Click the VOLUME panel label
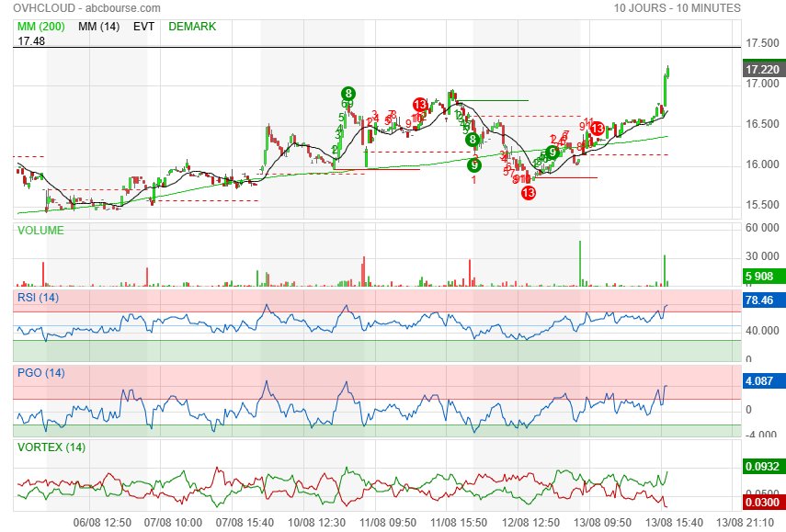 point(40,231)
